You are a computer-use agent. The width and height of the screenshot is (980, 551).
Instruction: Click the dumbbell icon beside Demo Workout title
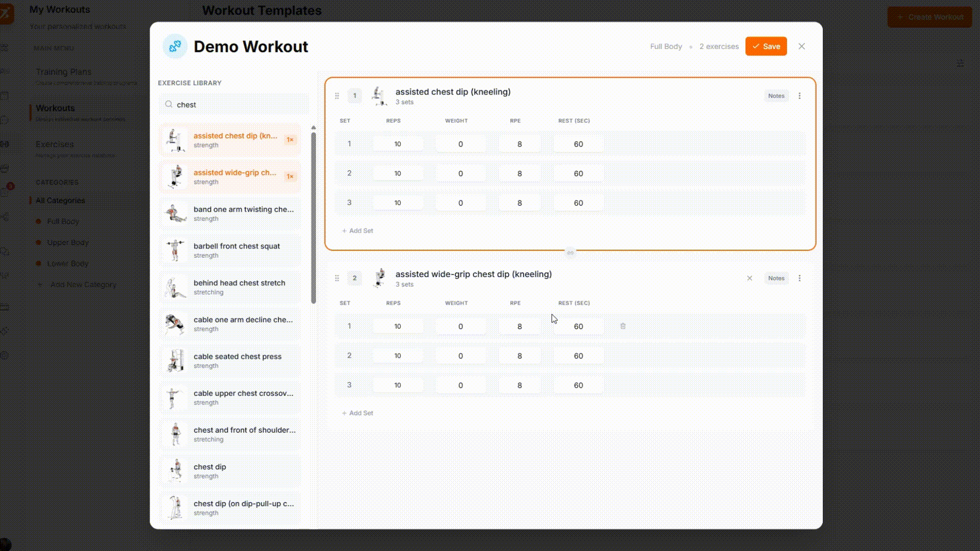point(174,46)
